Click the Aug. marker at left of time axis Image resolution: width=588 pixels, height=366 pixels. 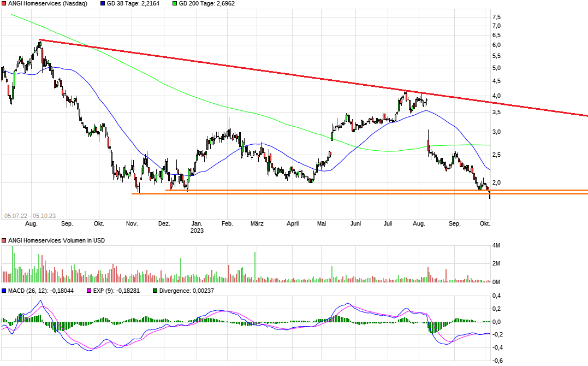tap(31, 224)
